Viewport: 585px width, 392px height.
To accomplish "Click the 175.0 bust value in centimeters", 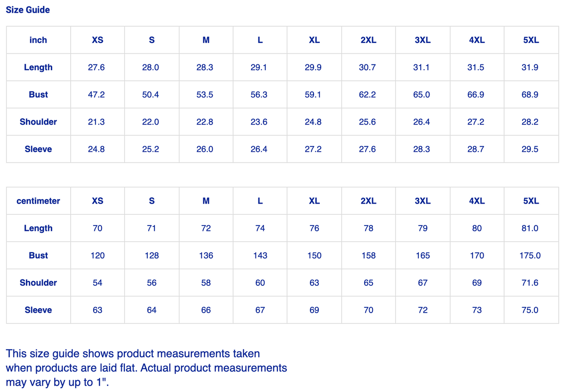I will click(530, 255).
